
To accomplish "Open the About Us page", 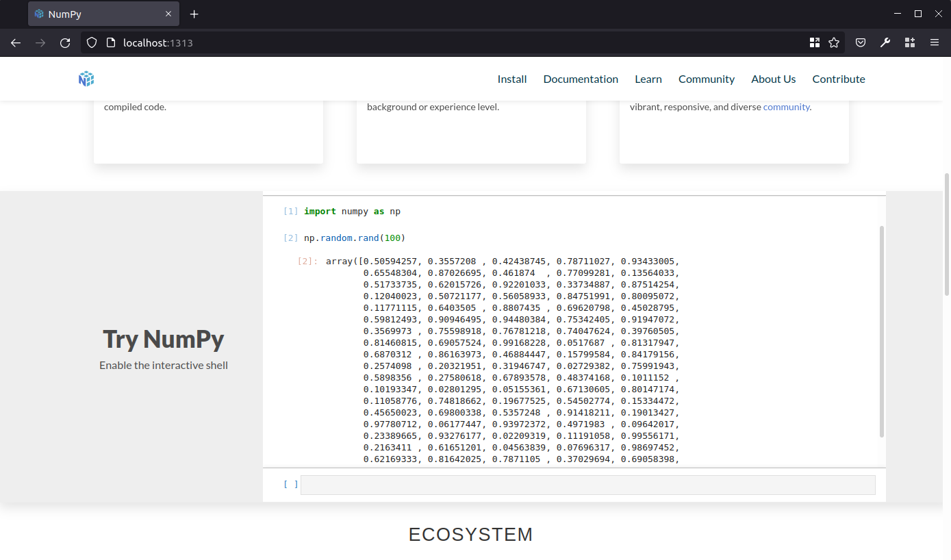I will (x=774, y=79).
